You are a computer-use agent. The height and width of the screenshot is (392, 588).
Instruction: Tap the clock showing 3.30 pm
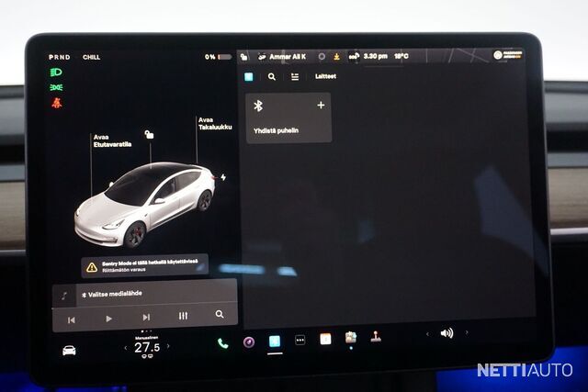click(376, 56)
